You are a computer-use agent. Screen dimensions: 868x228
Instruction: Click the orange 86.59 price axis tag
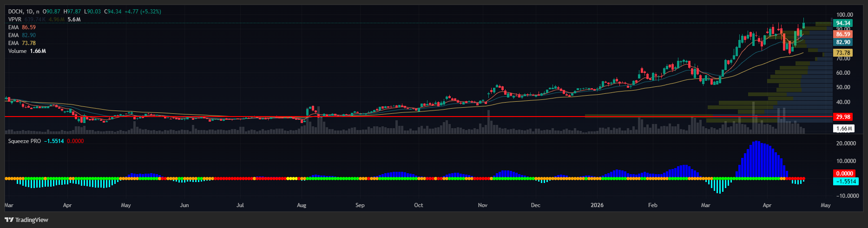(x=843, y=34)
